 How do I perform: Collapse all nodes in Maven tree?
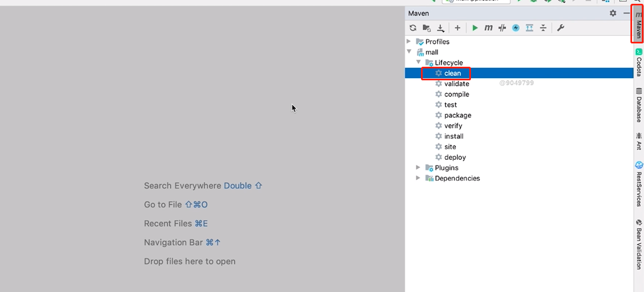(543, 28)
